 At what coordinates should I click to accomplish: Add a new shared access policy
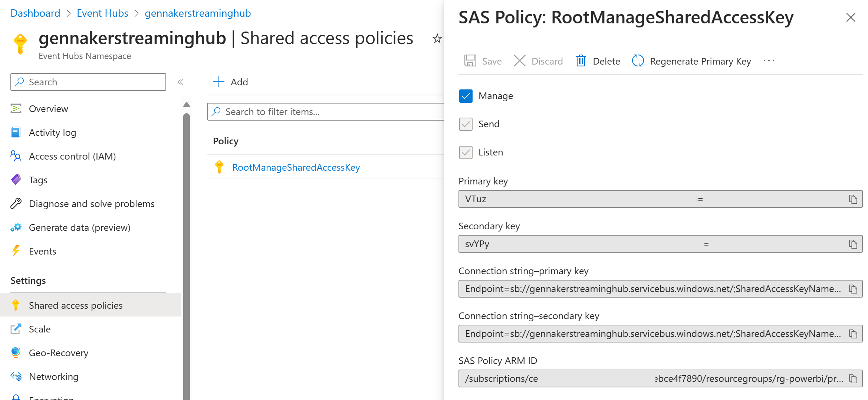231,82
